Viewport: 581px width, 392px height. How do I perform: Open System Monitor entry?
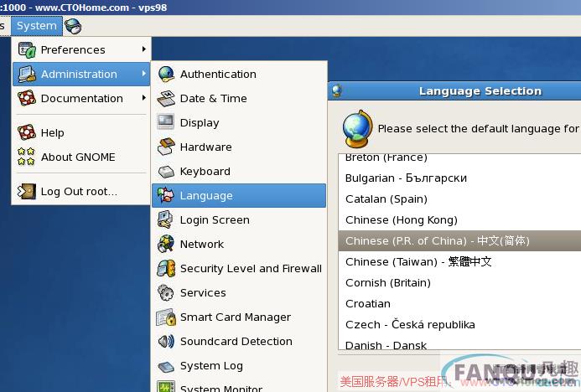pyautogui.click(x=239, y=385)
